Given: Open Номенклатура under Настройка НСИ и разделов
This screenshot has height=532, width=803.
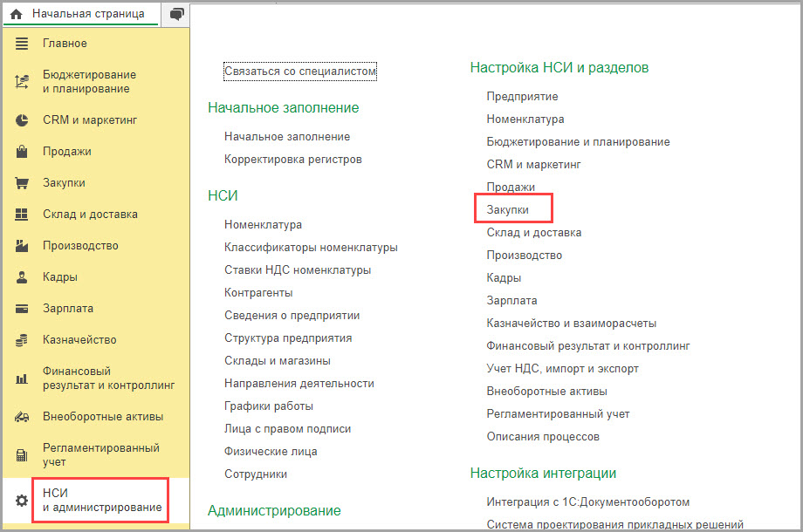Looking at the screenshot, I should 525,119.
